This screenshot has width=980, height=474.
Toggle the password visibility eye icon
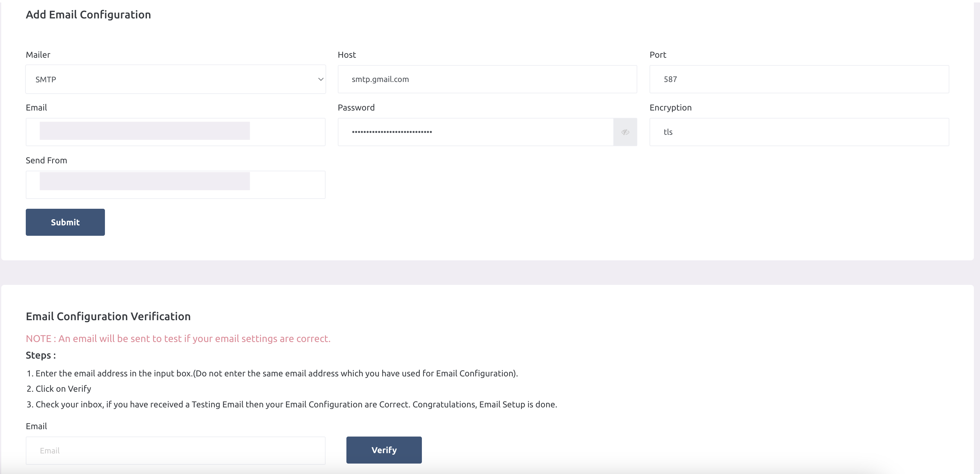coord(625,132)
